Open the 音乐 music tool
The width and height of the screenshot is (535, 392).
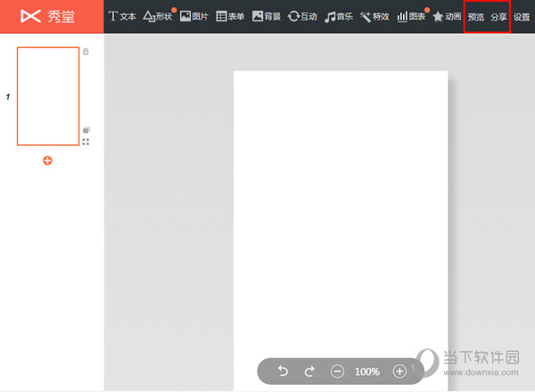(x=339, y=16)
